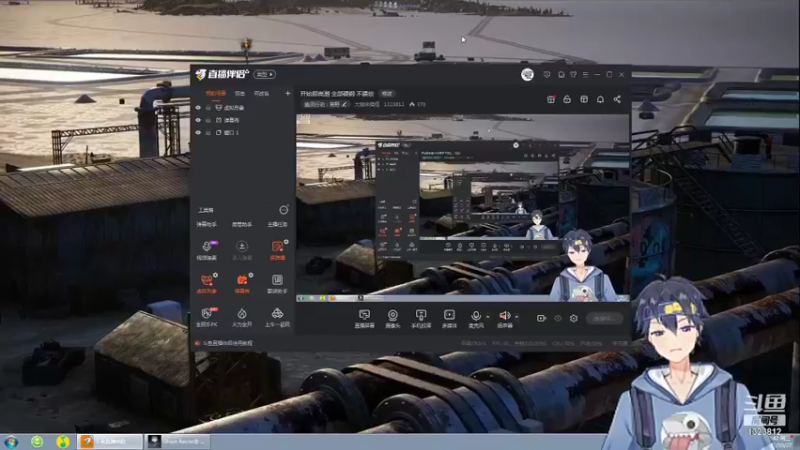Image resolution: width=800 pixels, height=450 pixels.
Task: Click the record video icon in bottom bar
Action: [541, 318]
